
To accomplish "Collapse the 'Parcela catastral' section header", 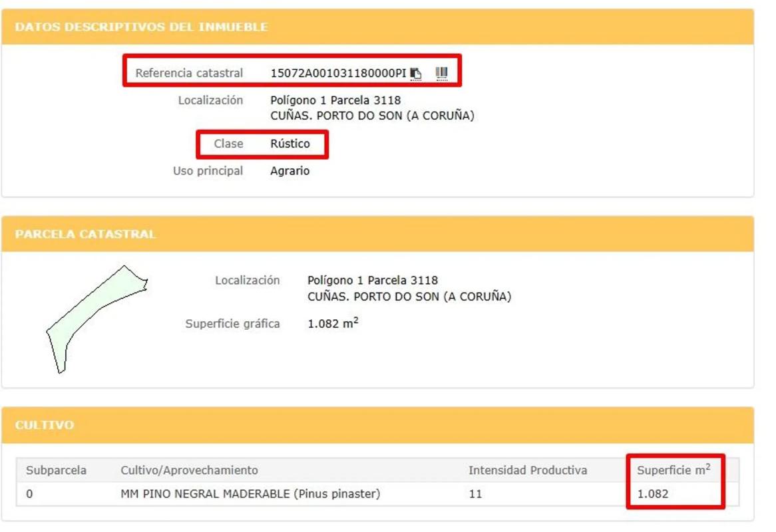I will point(85,234).
